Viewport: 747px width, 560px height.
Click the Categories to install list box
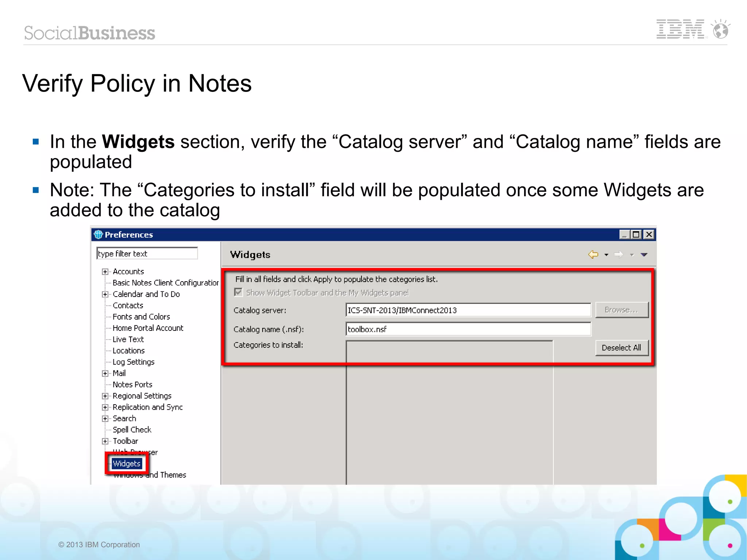point(449,412)
